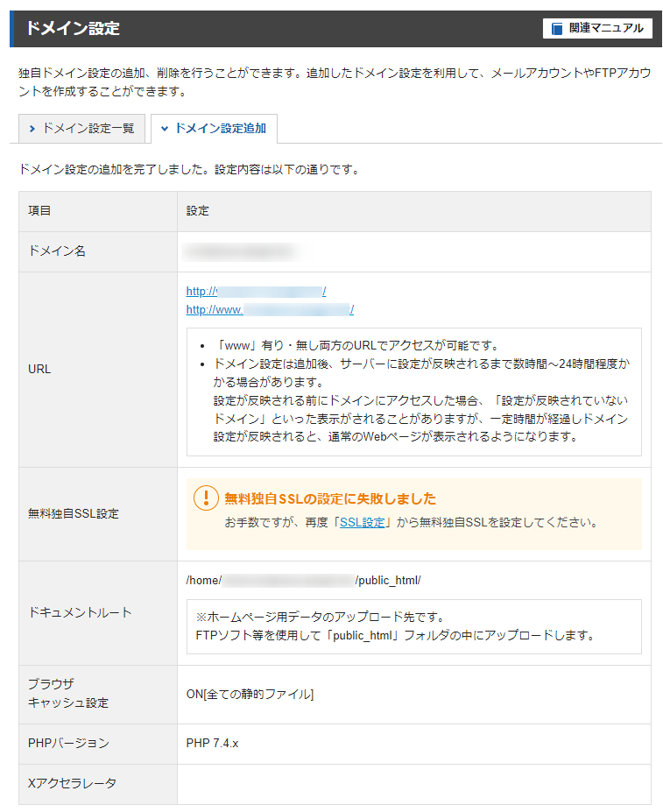The width and height of the screenshot is (663, 812).
Task: Click the ON[全ての静的ファイル] cache value
Action: pos(250,694)
